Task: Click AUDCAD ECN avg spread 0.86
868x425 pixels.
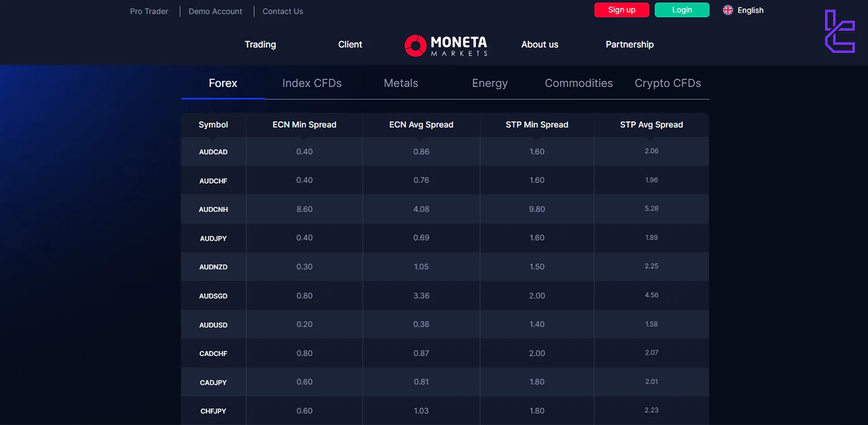Action: [421, 151]
